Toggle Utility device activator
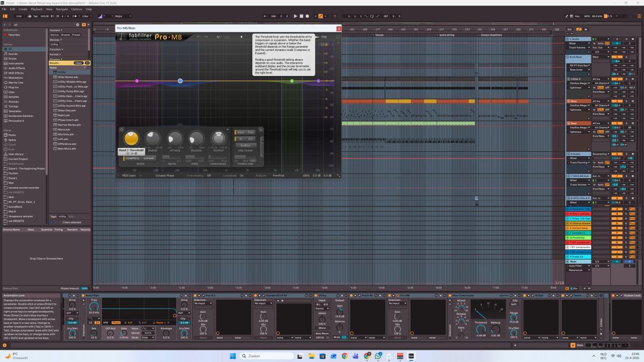Screen dimensions: 644x362 [x=316, y=295]
